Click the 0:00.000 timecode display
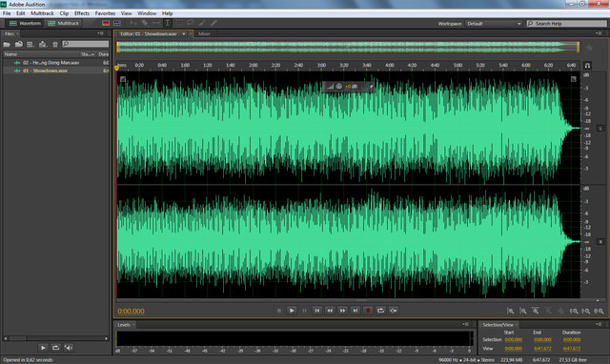The image size is (610, 364). [132, 311]
